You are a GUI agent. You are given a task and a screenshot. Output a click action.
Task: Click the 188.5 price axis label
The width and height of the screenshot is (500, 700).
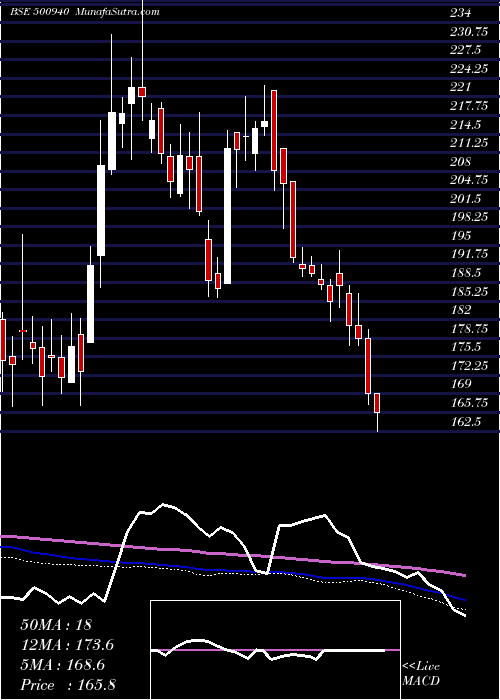coord(465,273)
